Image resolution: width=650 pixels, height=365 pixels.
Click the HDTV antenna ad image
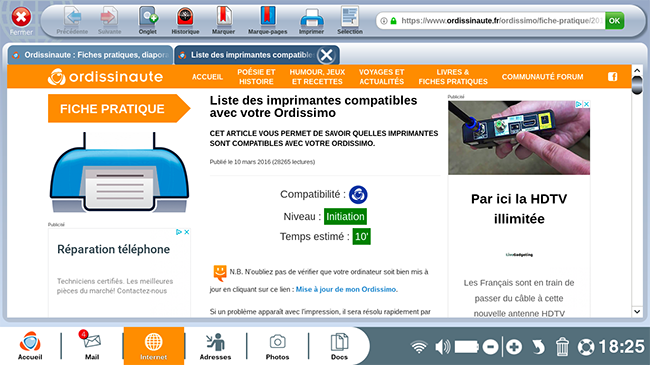[x=519, y=138]
